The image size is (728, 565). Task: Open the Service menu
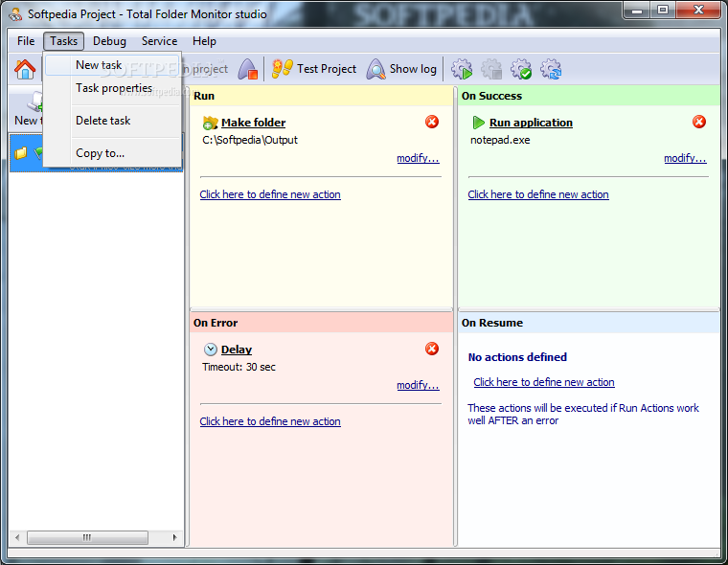[159, 41]
